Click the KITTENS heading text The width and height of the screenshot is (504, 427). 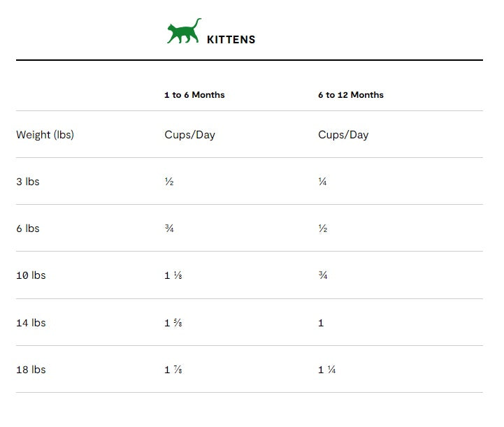point(231,40)
